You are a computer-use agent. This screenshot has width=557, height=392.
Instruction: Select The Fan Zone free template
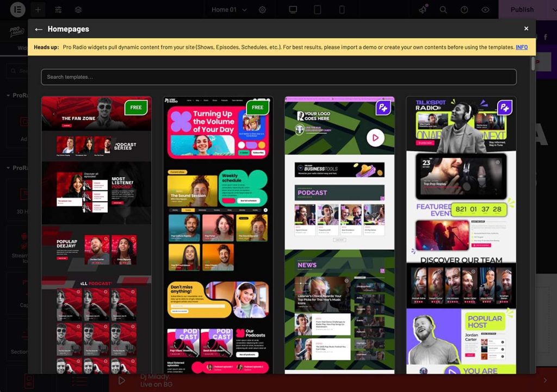tap(96, 235)
